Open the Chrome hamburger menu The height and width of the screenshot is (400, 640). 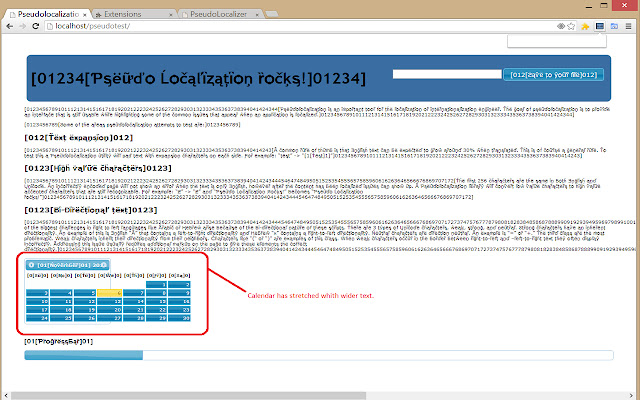tap(628, 26)
